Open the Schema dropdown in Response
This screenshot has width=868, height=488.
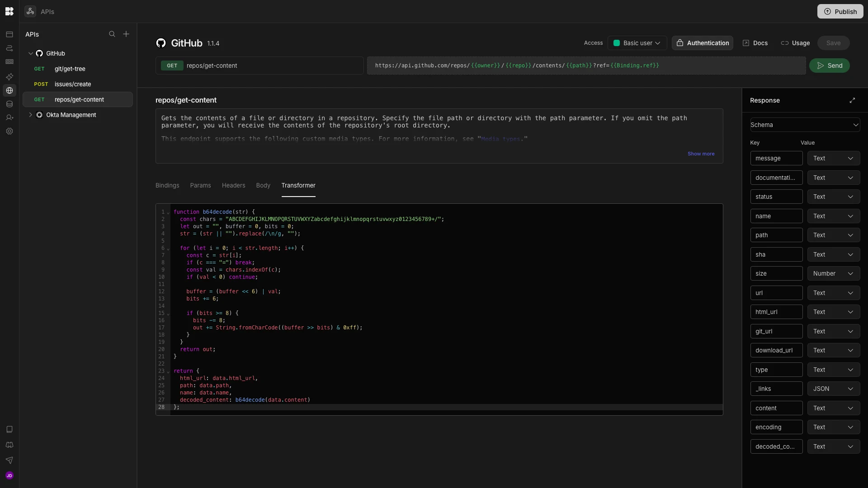click(805, 125)
